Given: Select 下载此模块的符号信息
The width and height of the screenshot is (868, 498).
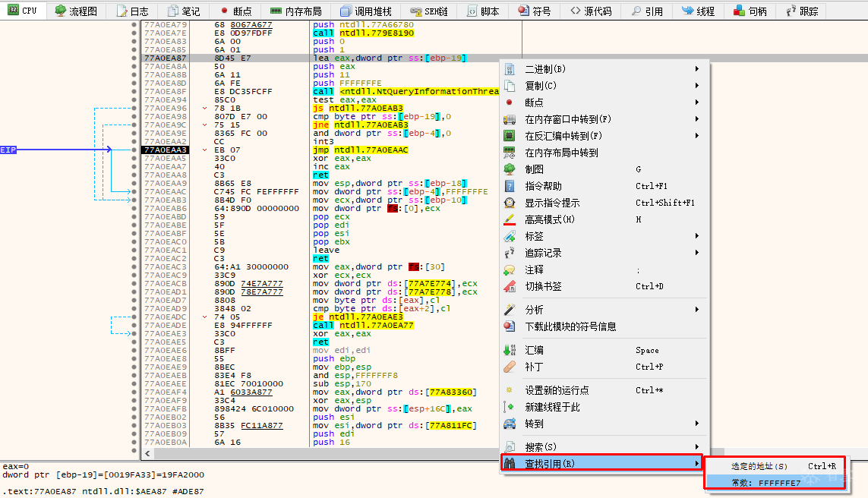Looking at the screenshot, I should [x=604, y=326].
